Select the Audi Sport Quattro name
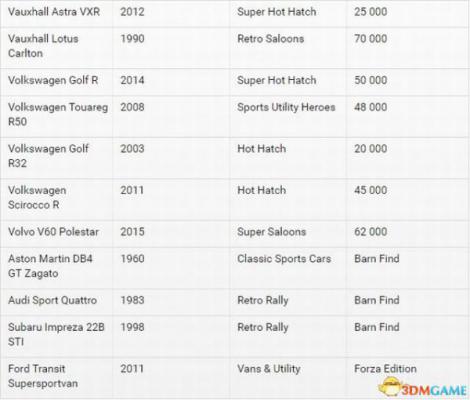 pyautogui.click(x=52, y=300)
